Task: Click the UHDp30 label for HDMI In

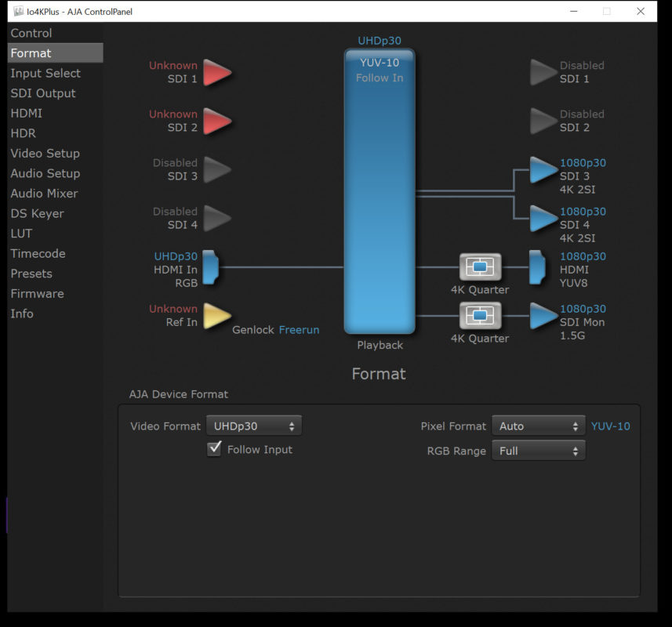Action: [176, 256]
